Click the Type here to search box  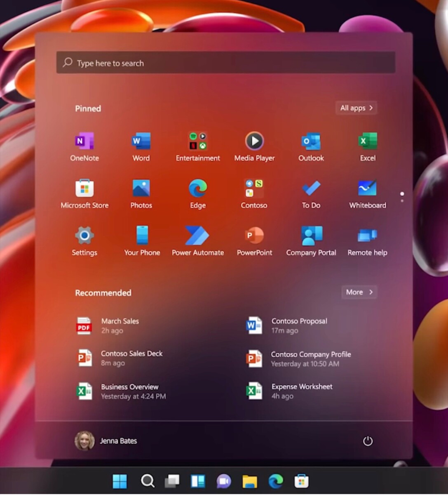(226, 63)
